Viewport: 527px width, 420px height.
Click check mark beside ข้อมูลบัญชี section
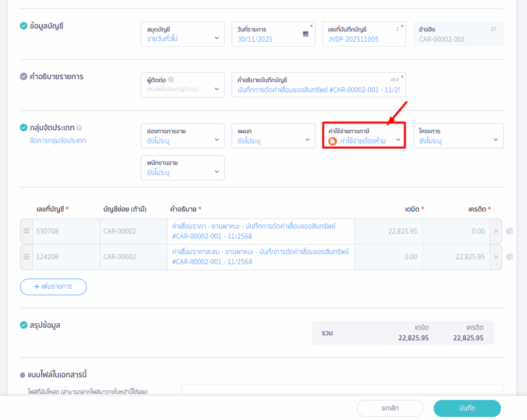coord(24,26)
